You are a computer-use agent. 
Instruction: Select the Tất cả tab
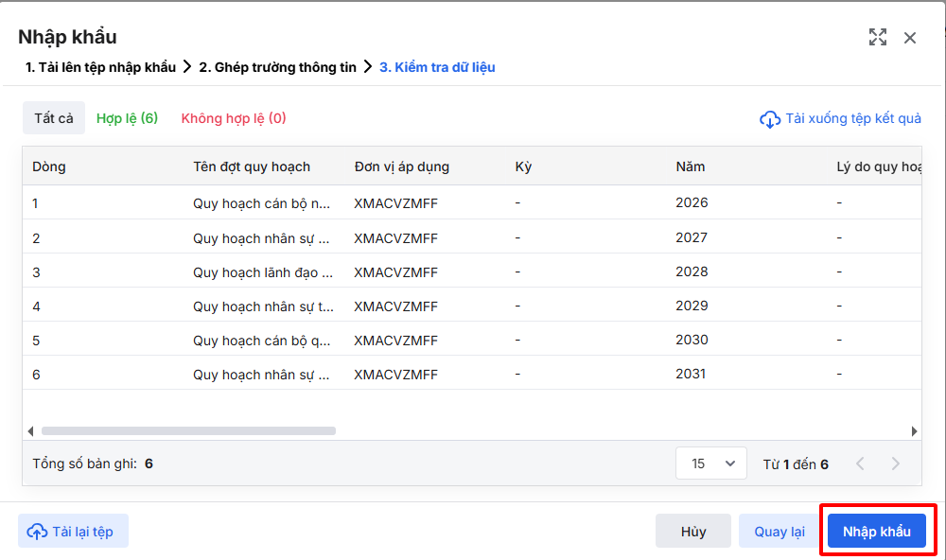[54, 118]
